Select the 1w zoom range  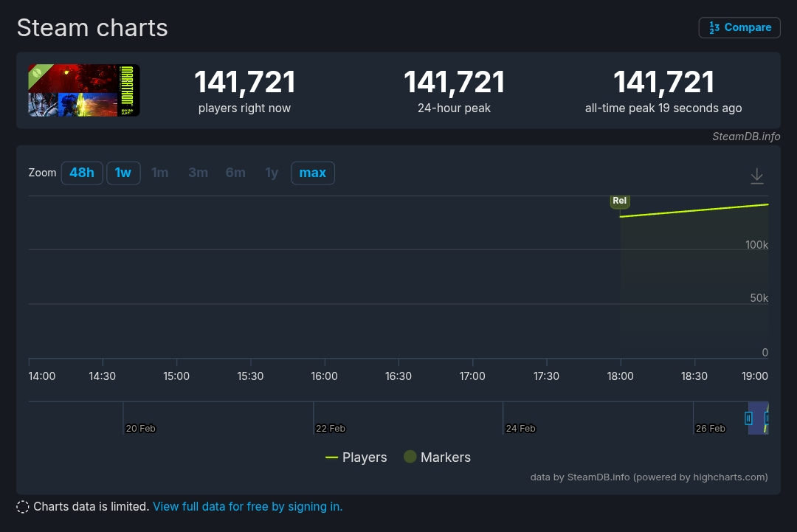[123, 173]
